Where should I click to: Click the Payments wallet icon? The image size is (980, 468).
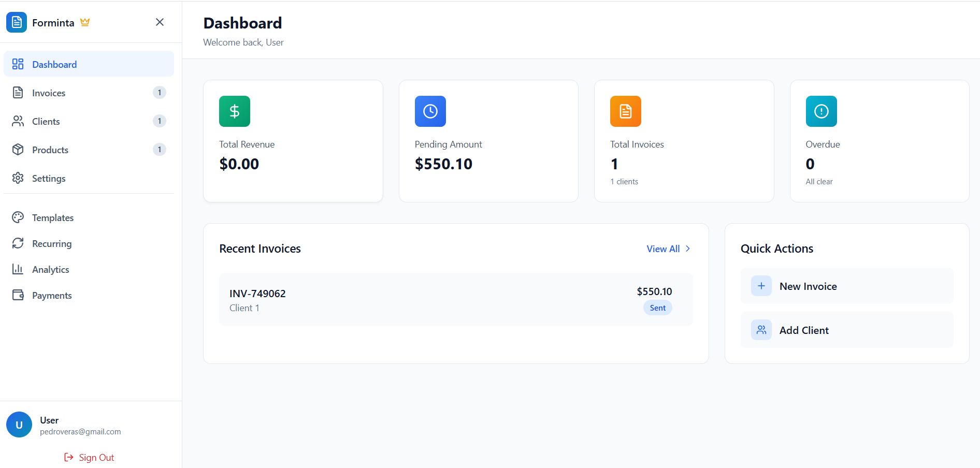(18, 295)
